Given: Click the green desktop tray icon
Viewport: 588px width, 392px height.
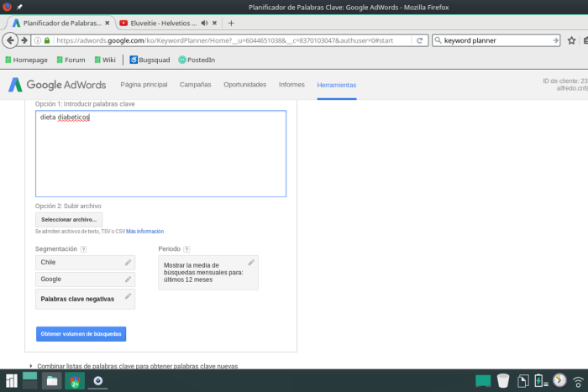Looking at the screenshot, I should [x=483, y=381].
